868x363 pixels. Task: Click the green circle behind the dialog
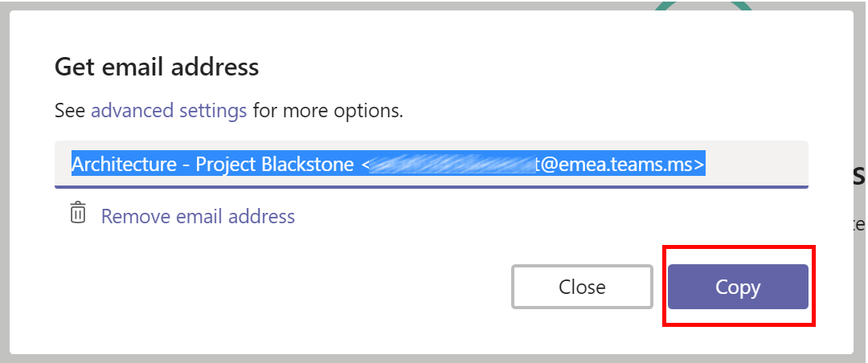pos(703,6)
